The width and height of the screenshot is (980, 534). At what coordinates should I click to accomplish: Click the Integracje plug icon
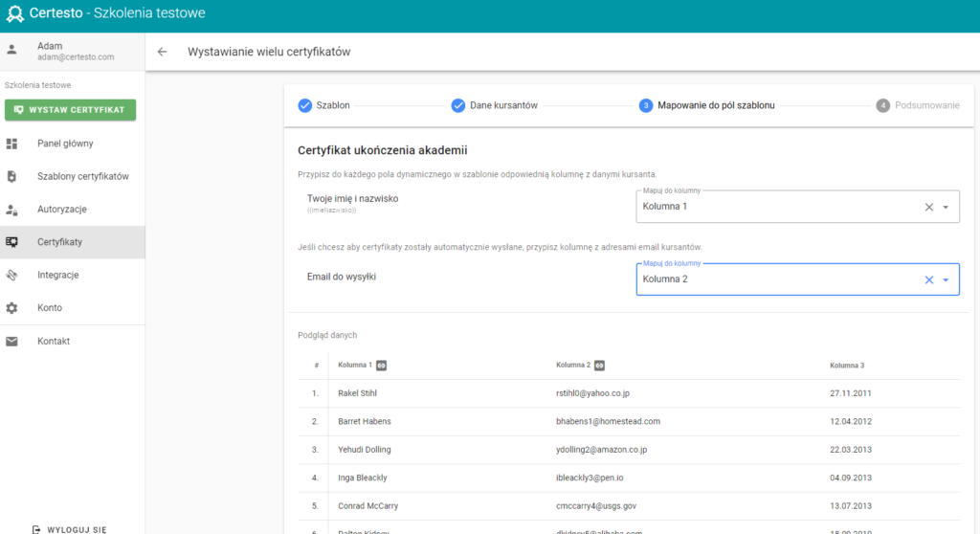[11, 275]
